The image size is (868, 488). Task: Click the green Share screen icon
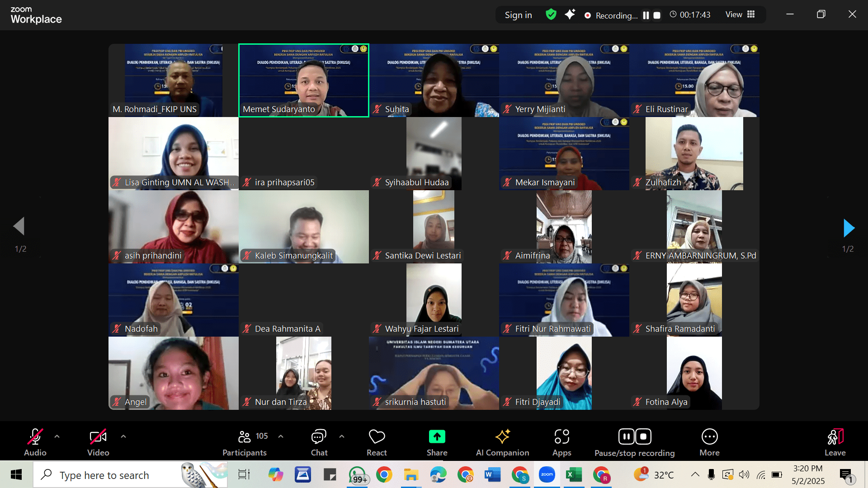coord(437,437)
